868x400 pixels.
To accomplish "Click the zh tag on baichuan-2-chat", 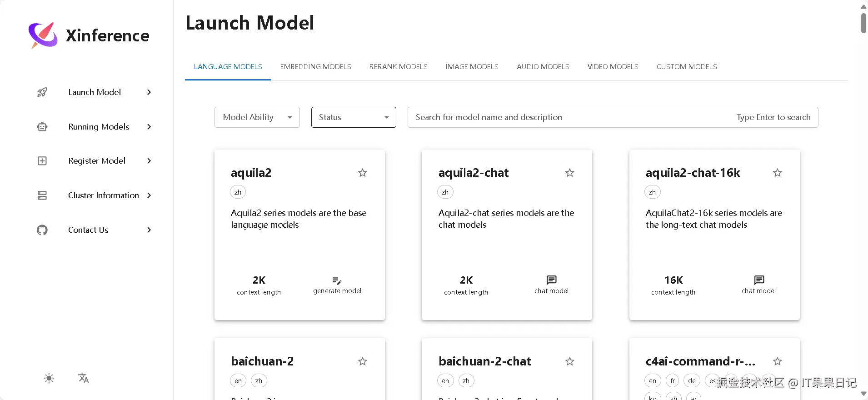I will coord(466,381).
